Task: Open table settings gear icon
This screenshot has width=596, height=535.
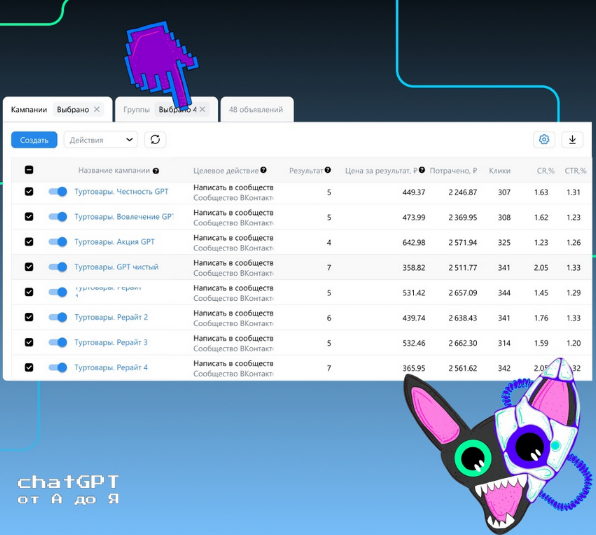Action: pyautogui.click(x=544, y=139)
